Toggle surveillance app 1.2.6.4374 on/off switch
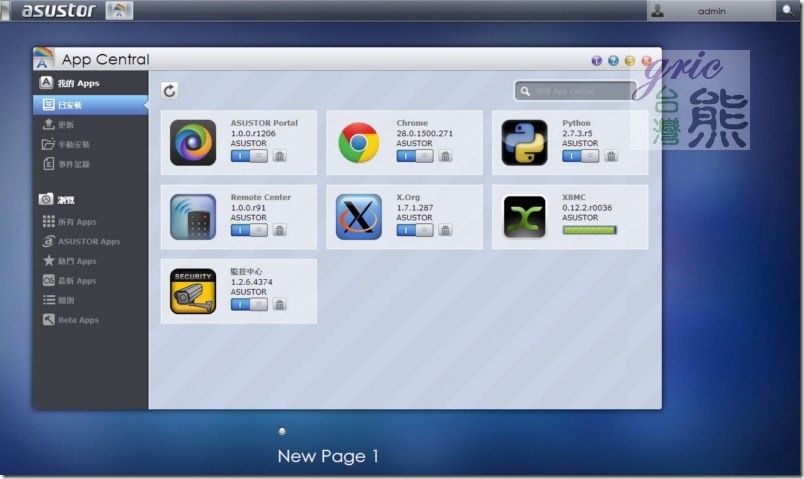804x479 pixels. (x=249, y=305)
